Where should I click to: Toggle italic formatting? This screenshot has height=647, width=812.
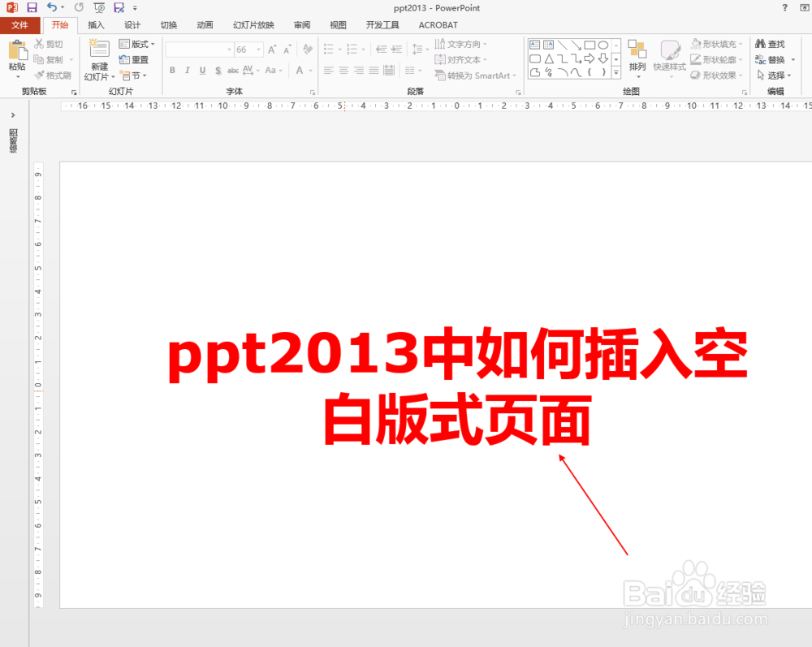[188, 71]
